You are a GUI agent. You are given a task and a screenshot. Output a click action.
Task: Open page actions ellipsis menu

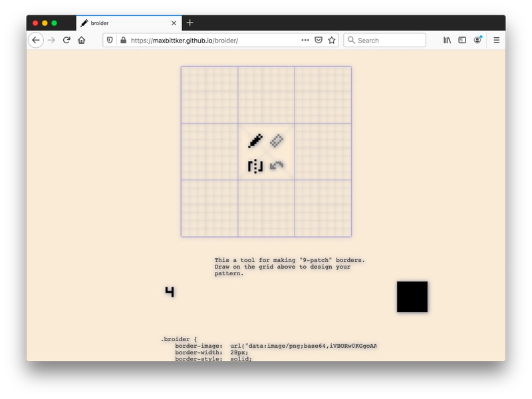click(x=305, y=40)
